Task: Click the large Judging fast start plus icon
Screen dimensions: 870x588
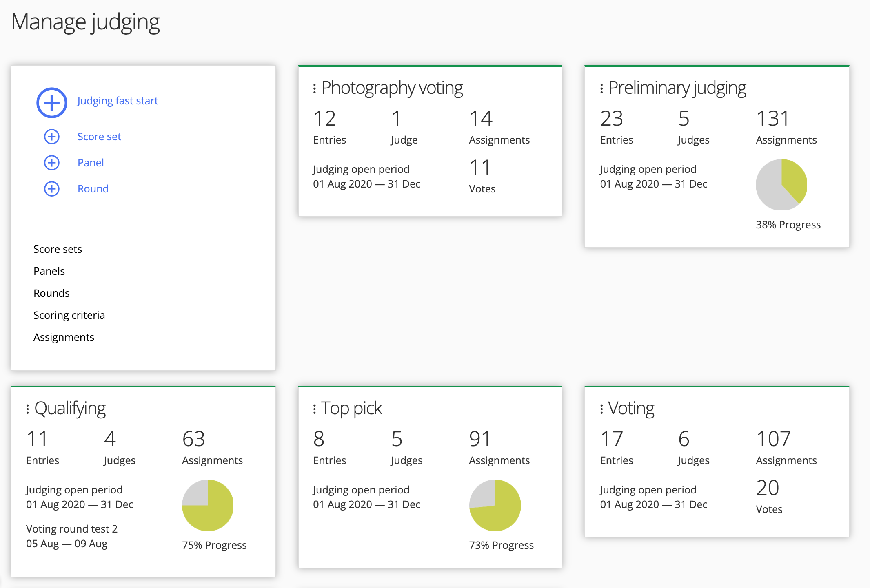Action: (52, 103)
